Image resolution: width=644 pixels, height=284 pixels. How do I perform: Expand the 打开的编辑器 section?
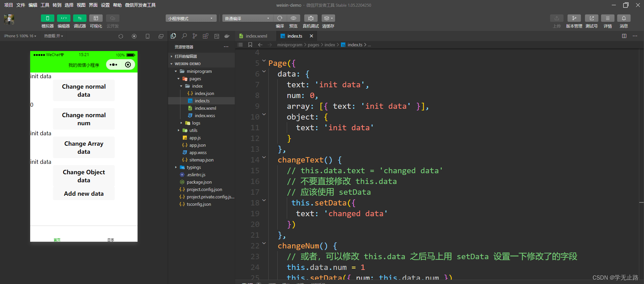pyautogui.click(x=202, y=56)
